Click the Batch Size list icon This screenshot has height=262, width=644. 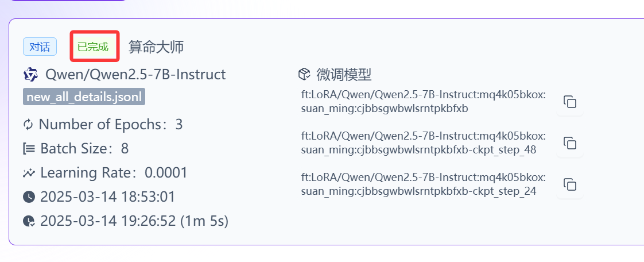[x=29, y=148]
